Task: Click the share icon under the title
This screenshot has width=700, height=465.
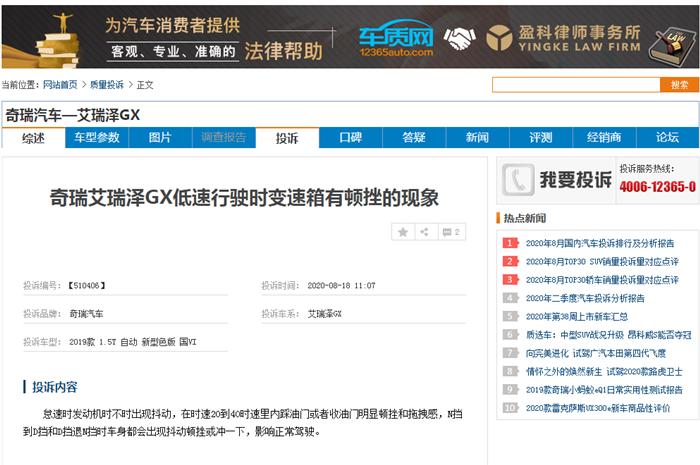Action: (x=425, y=232)
